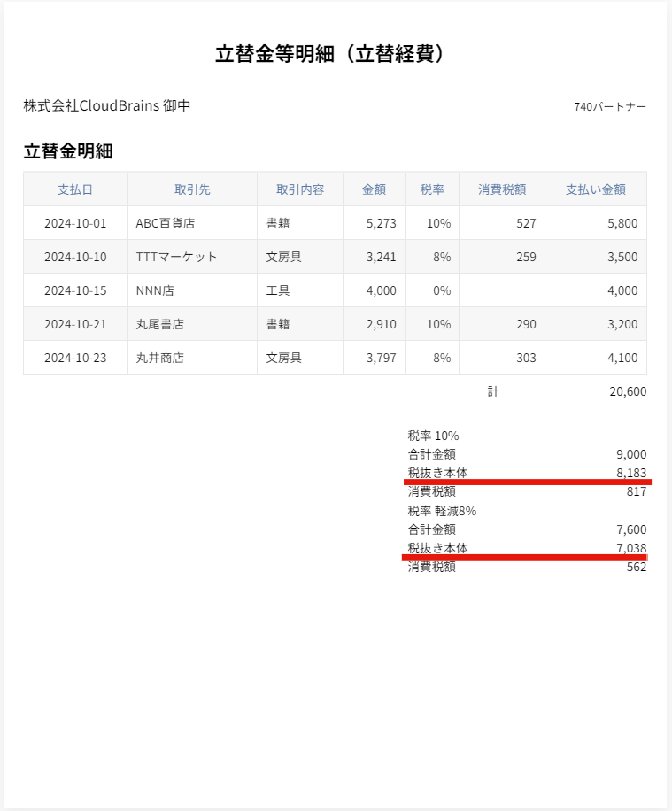The image size is (672, 811).
Task: Click the payment amount 3,200
Action: coord(622,324)
